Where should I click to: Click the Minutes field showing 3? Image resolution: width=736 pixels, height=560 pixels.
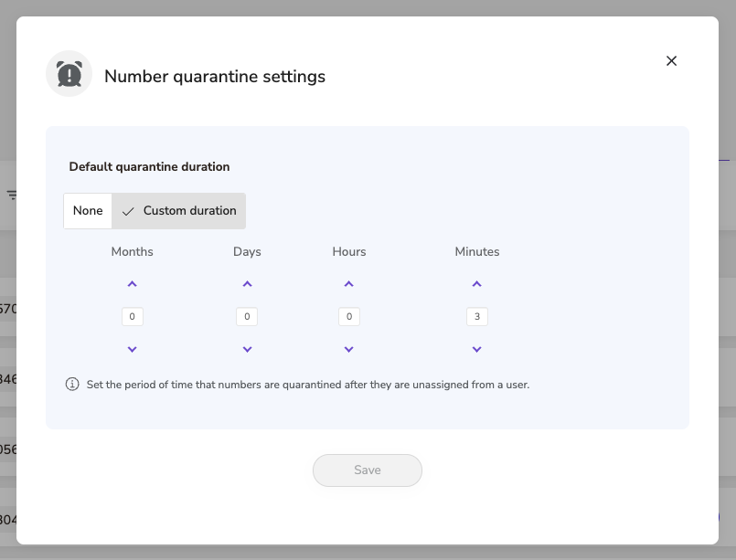pos(476,316)
